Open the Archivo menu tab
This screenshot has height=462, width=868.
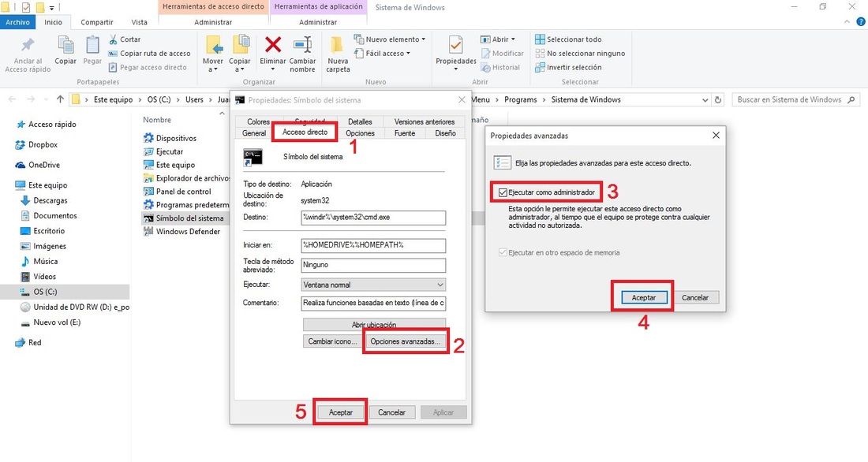point(17,22)
